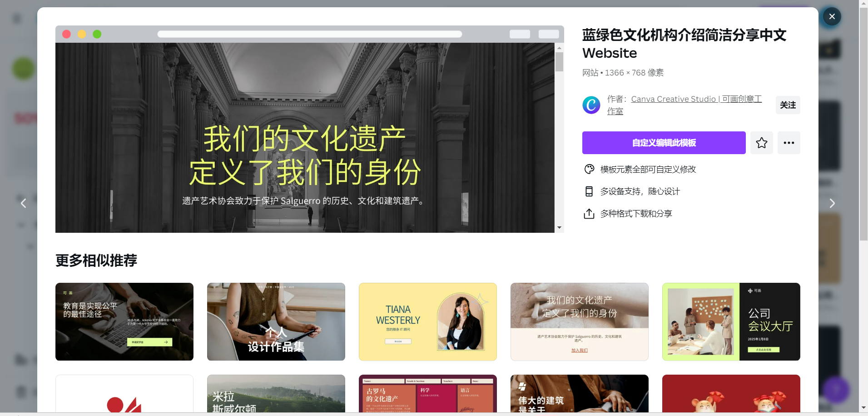Click the share icon beside 多种格式下载和分享
868x416 pixels.
click(x=589, y=214)
